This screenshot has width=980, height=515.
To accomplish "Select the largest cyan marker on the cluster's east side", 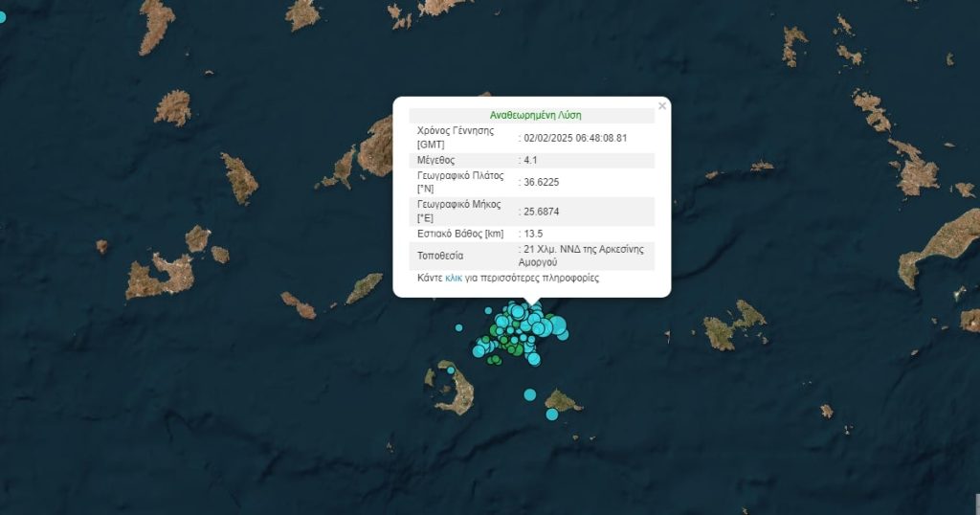I will [556, 326].
